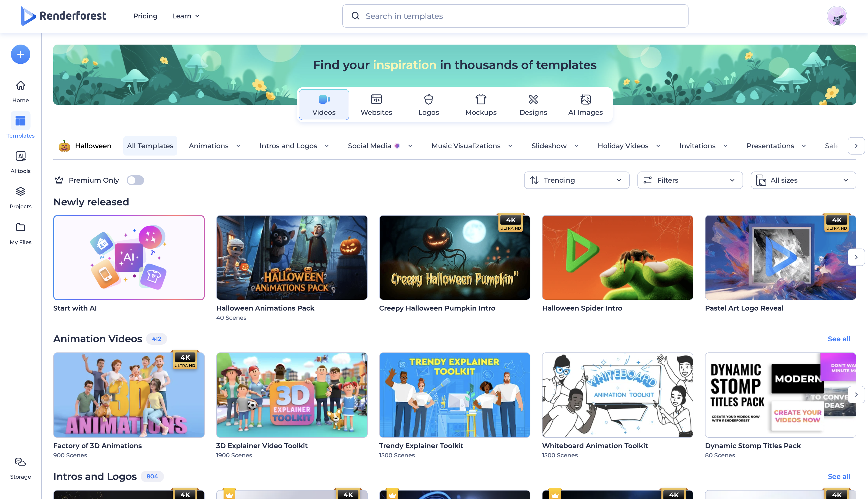Viewport: 868px width, 499px height.
Task: Open the All sizes dropdown
Action: pos(803,180)
